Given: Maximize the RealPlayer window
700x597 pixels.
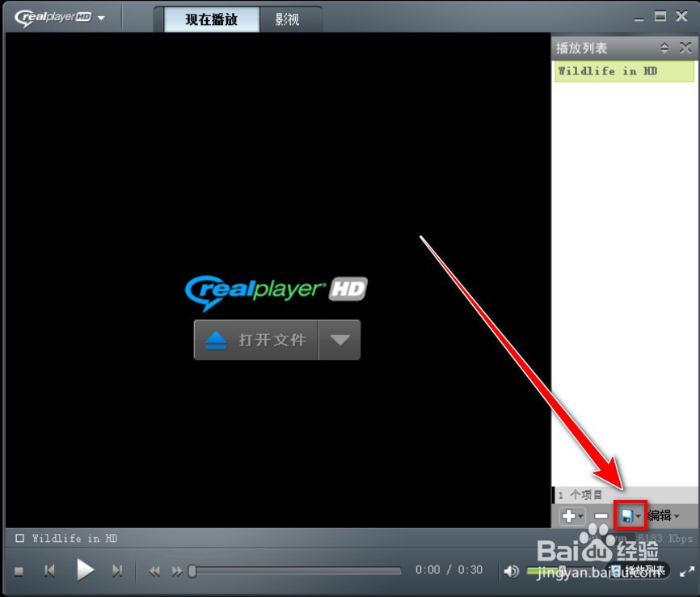Looking at the screenshot, I should pos(660,16).
